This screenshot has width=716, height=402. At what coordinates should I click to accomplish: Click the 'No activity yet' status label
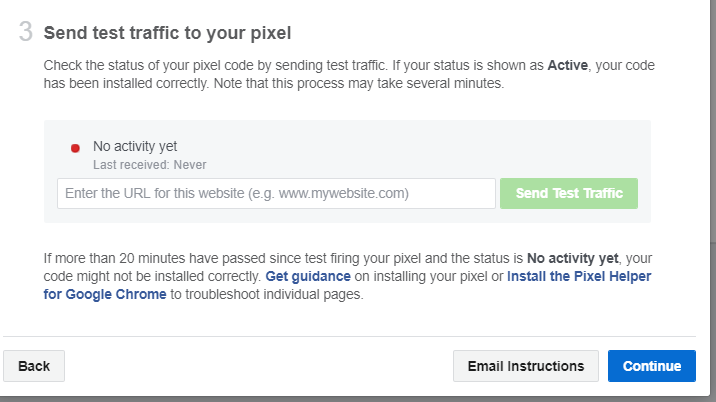pyautogui.click(x=135, y=146)
